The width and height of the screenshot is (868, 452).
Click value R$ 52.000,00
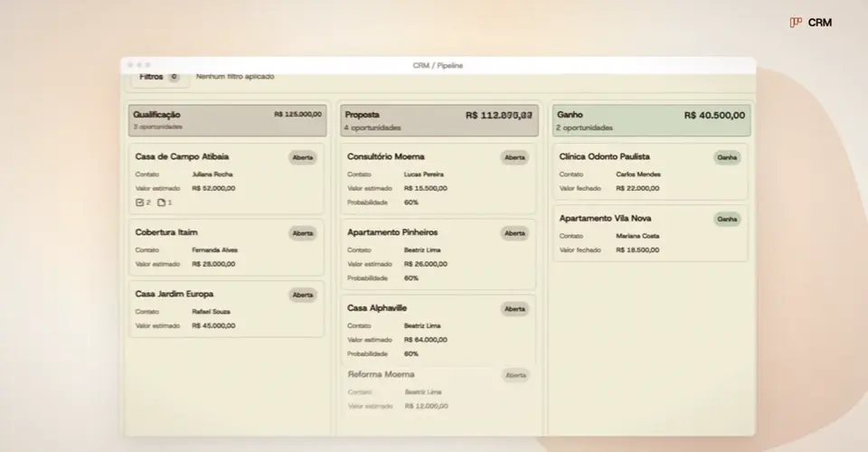(x=213, y=188)
